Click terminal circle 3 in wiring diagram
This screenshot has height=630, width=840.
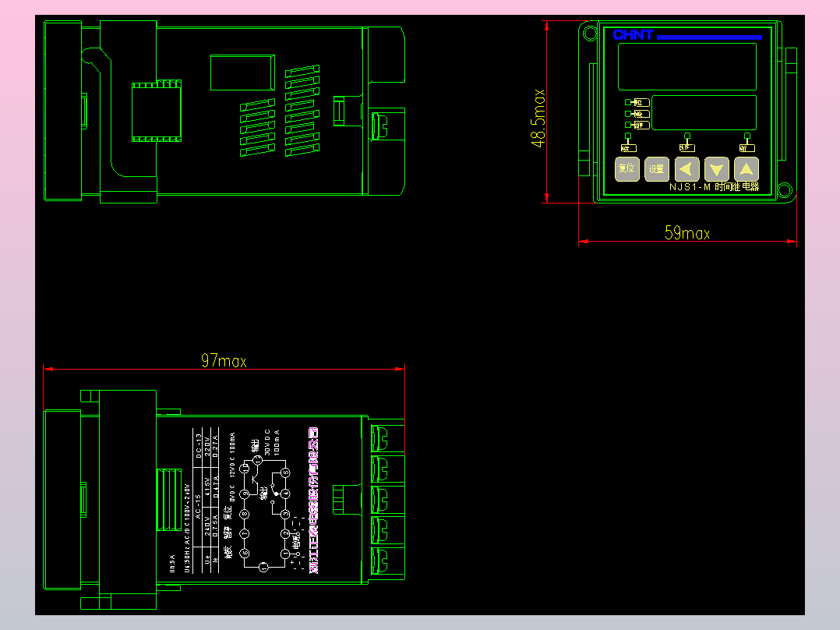point(285,514)
